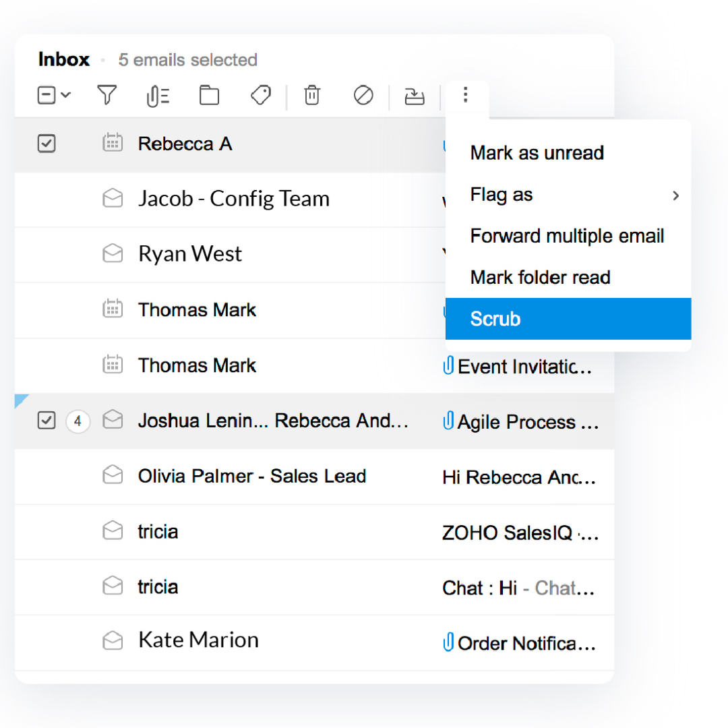
Task: Click attachment clip on Event Invitation email
Action: [x=448, y=365]
